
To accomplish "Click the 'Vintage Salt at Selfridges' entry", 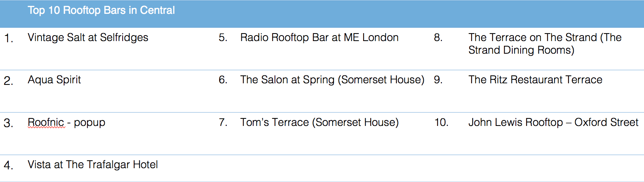I will [88, 38].
